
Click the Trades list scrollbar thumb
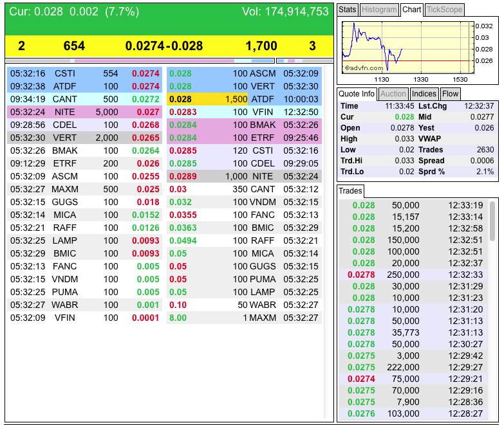click(x=492, y=221)
